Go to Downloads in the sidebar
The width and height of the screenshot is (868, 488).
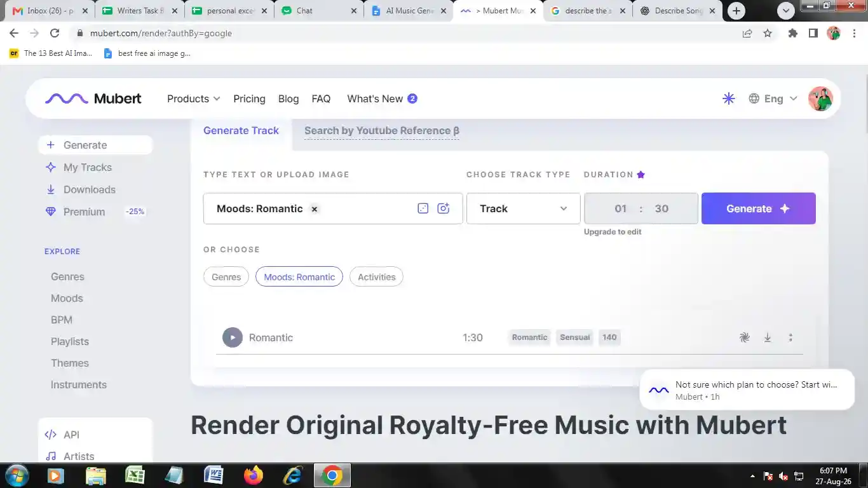pyautogui.click(x=90, y=189)
